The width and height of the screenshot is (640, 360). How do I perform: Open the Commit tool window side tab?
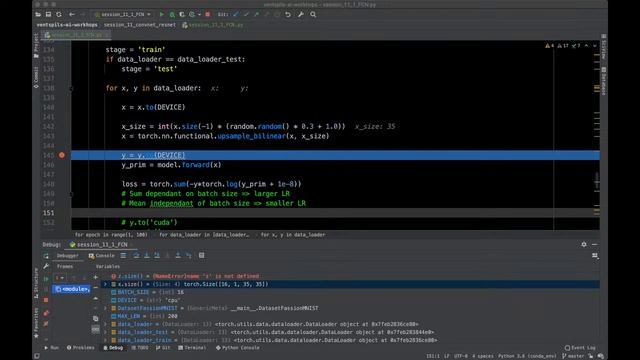point(36,78)
